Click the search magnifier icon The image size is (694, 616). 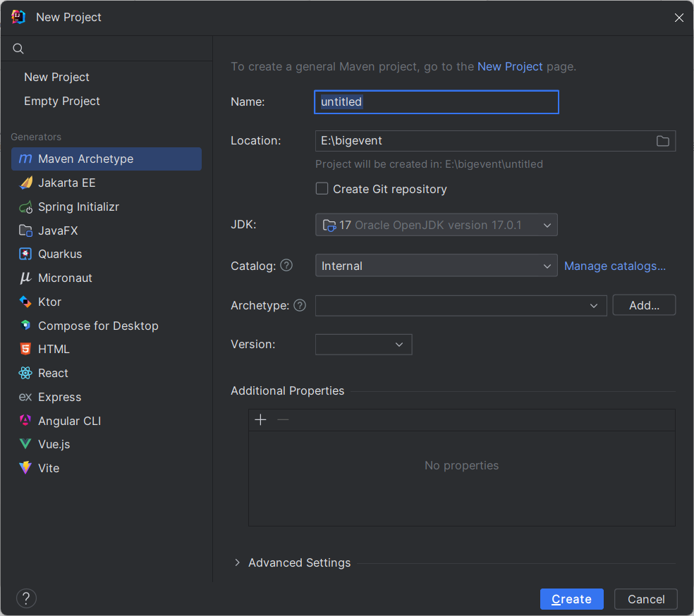pos(18,49)
